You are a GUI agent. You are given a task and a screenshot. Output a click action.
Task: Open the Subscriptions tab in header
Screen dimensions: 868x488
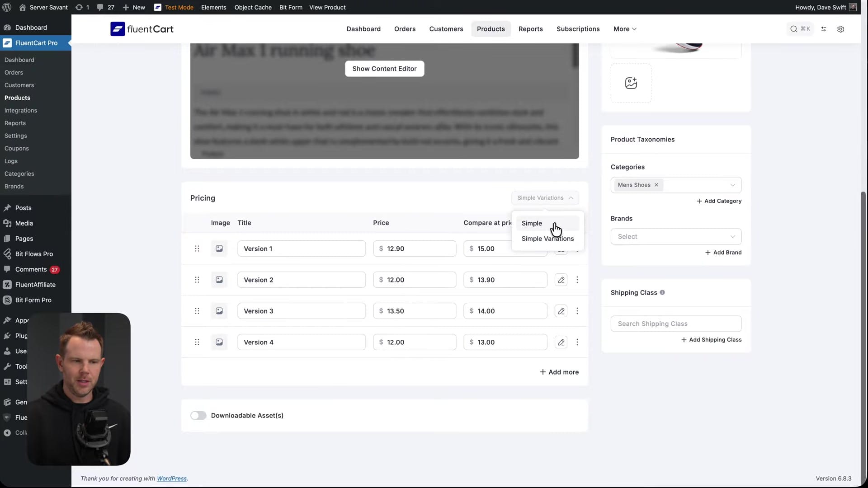click(x=578, y=29)
